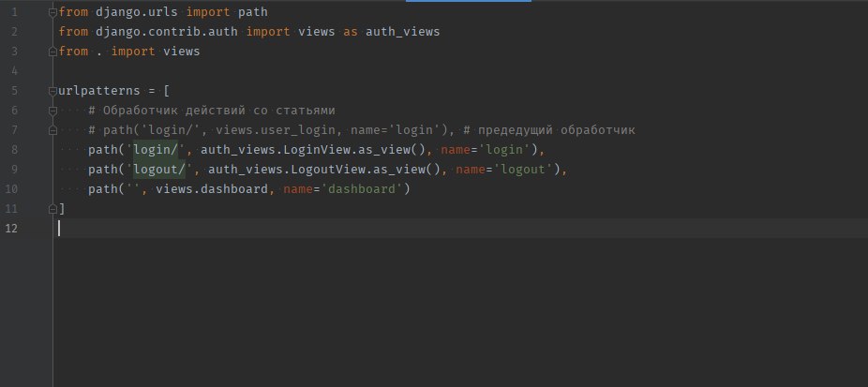Click the fold end marker on line 3
Image resolution: width=868 pixels, height=387 pixels.
[52, 52]
